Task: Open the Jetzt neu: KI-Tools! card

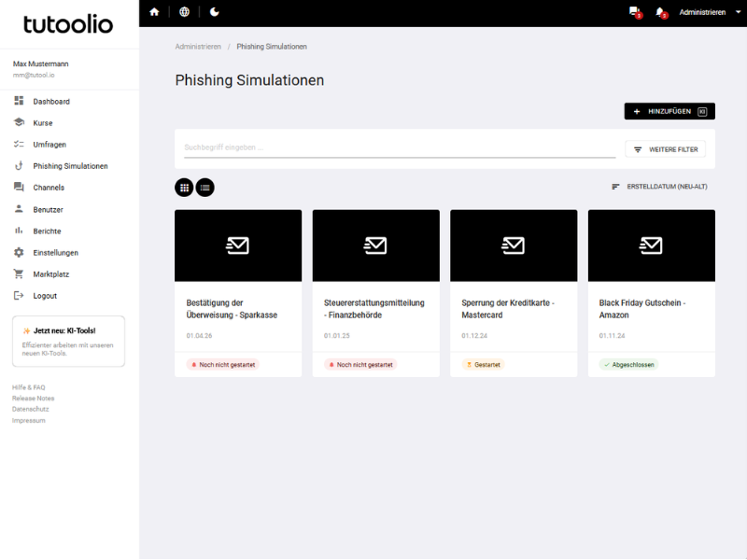Action: 68,341
